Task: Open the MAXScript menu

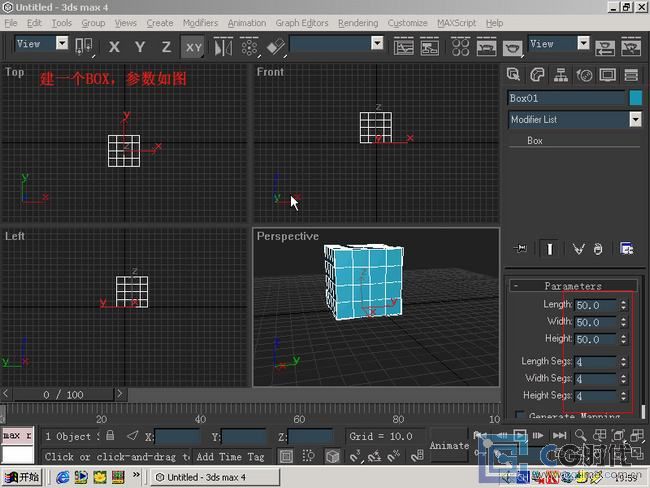Action: [x=456, y=23]
